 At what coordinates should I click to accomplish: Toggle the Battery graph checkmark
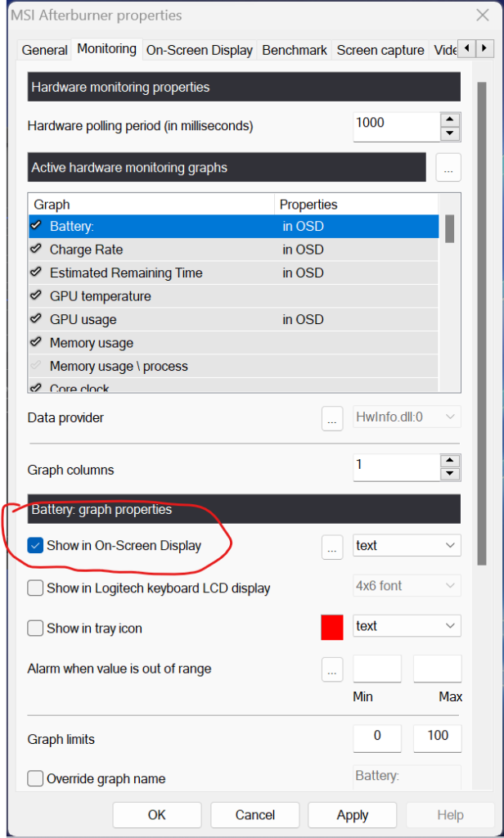(x=36, y=226)
